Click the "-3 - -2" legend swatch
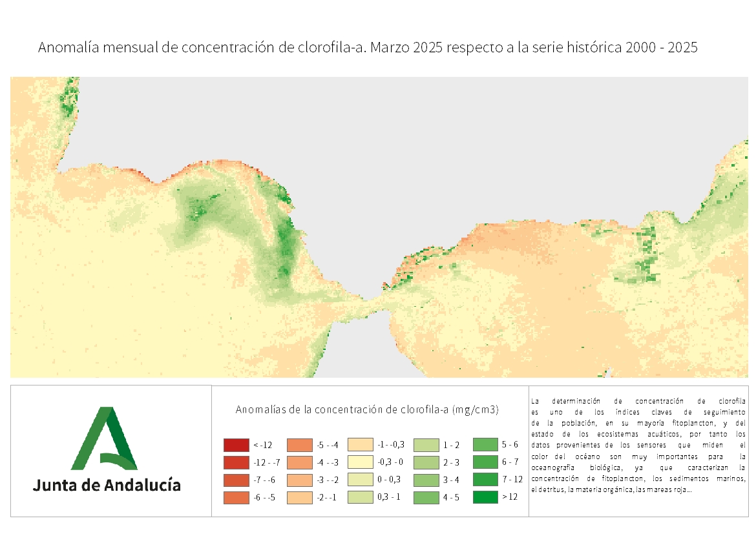The width and height of the screenshot is (756, 534). [299, 480]
